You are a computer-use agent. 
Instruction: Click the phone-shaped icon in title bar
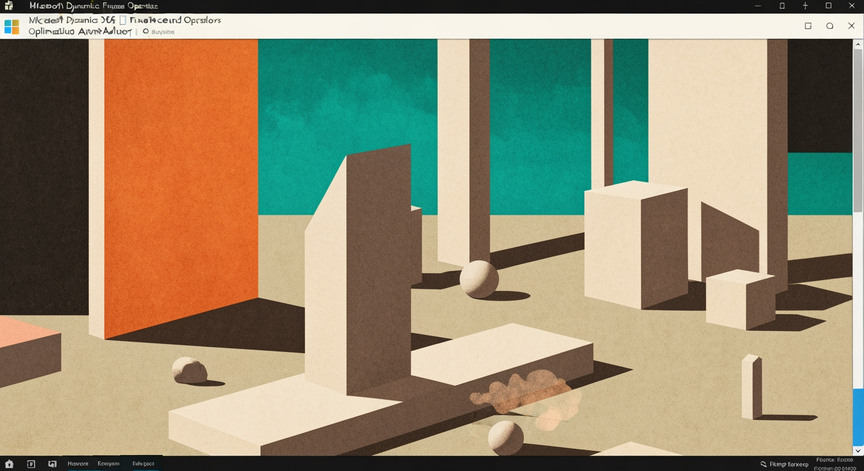(782, 6)
